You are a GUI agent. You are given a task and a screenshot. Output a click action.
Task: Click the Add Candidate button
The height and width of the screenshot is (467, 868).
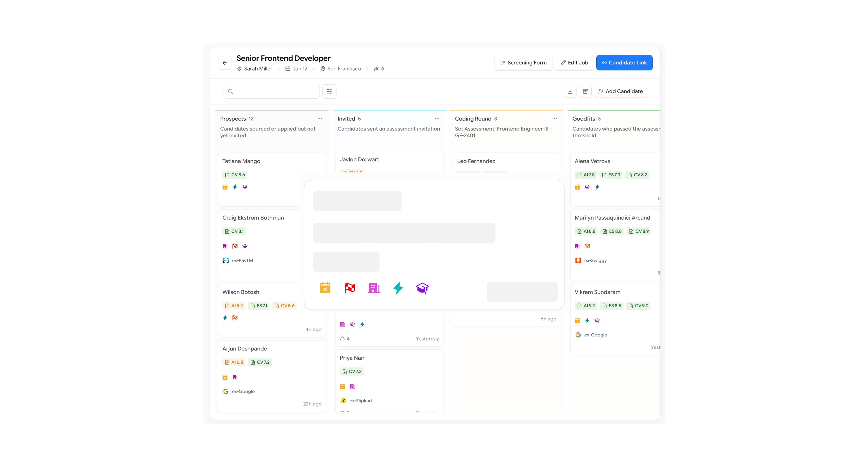pyautogui.click(x=620, y=91)
